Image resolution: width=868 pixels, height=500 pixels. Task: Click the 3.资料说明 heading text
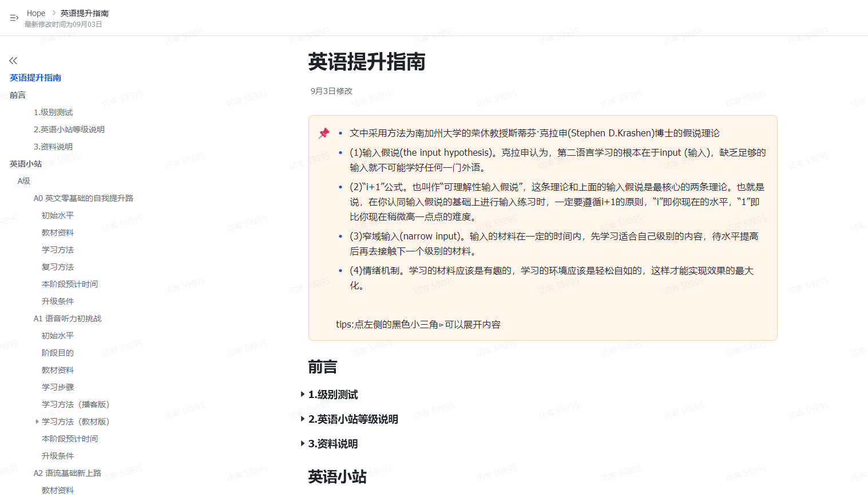coord(333,444)
